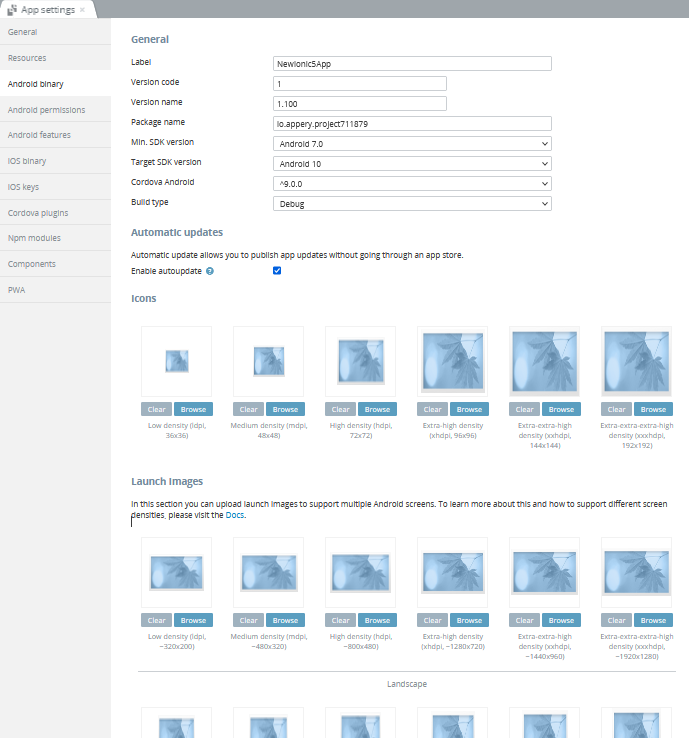The image size is (689, 738).
Task: Clear the Medium density 48x48 icon
Action: pos(248,409)
